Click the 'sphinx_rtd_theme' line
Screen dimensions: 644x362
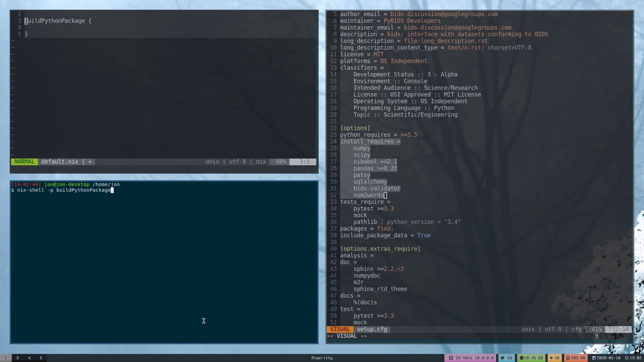point(380,289)
